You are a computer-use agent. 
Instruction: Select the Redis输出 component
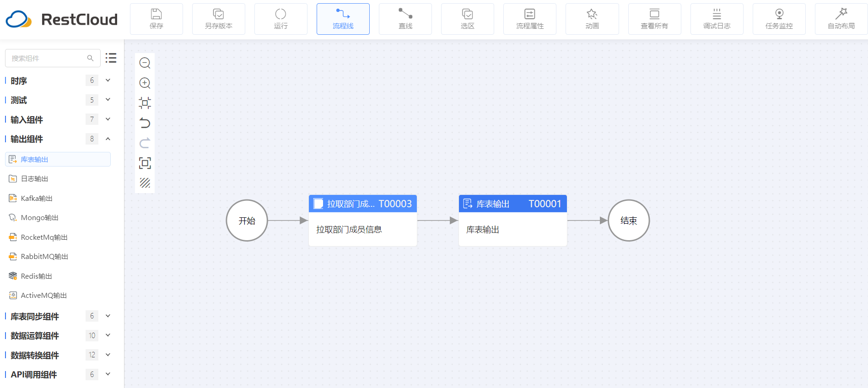click(58, 276)
